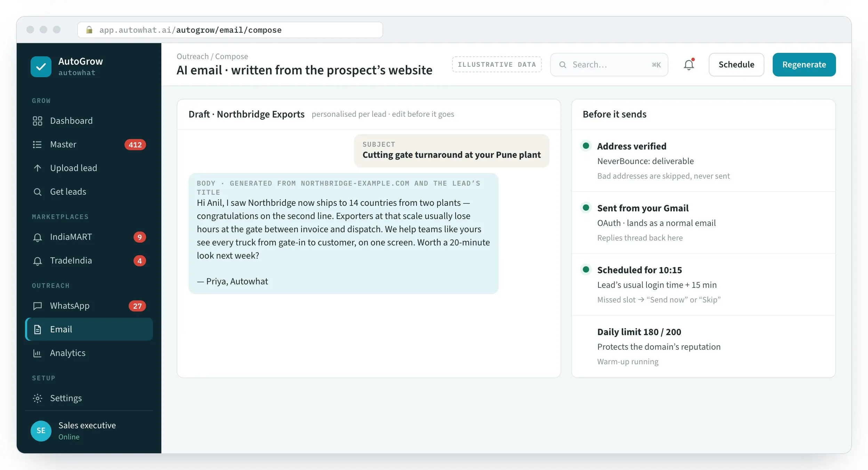Screen dimensions: 868x470
Task: Click the 9 badge on IndiaMART
Action: tap(139, 237)
